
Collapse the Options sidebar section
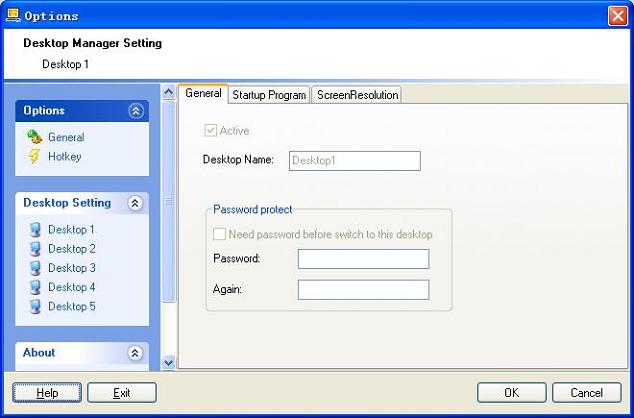pyautogui.click(x=136, y=111)
